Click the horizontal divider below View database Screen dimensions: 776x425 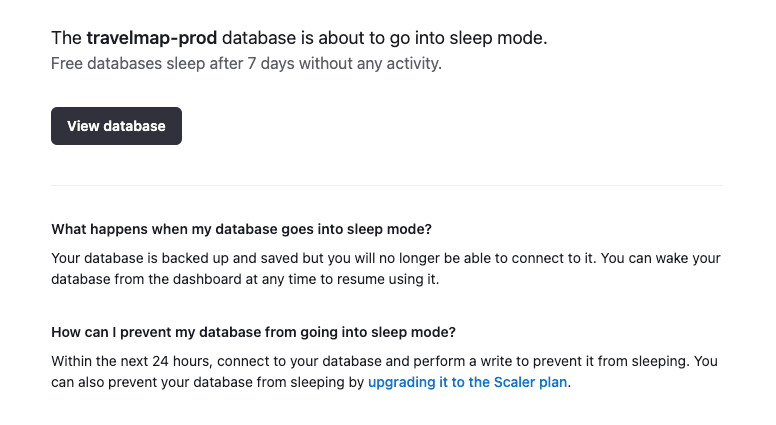387,186
